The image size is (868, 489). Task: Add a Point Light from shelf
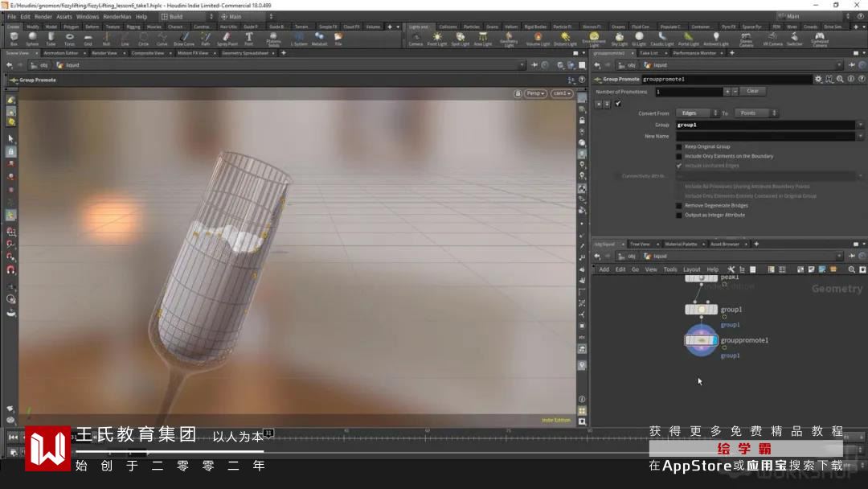437,38
